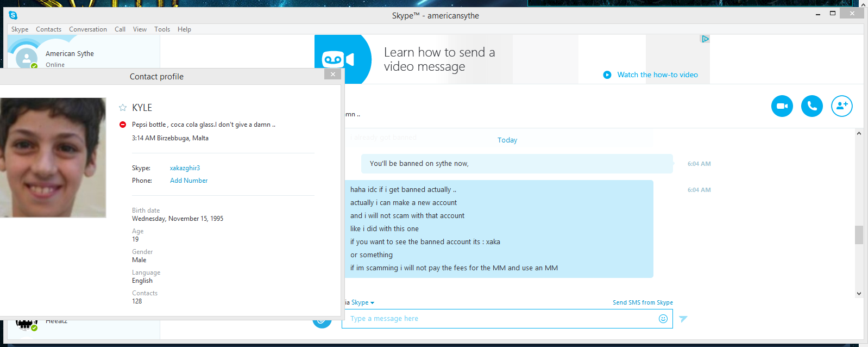Click the Contacts count value 128

[x=137, y=301]
